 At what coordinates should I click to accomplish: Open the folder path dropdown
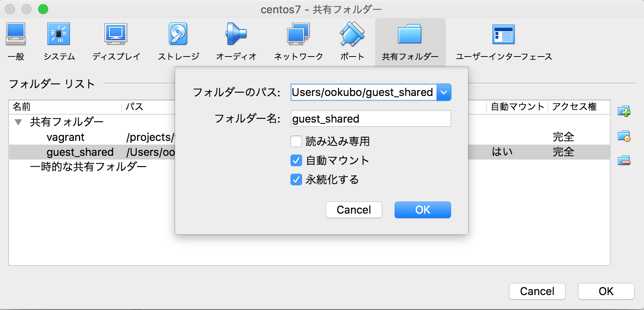point(444,92)
